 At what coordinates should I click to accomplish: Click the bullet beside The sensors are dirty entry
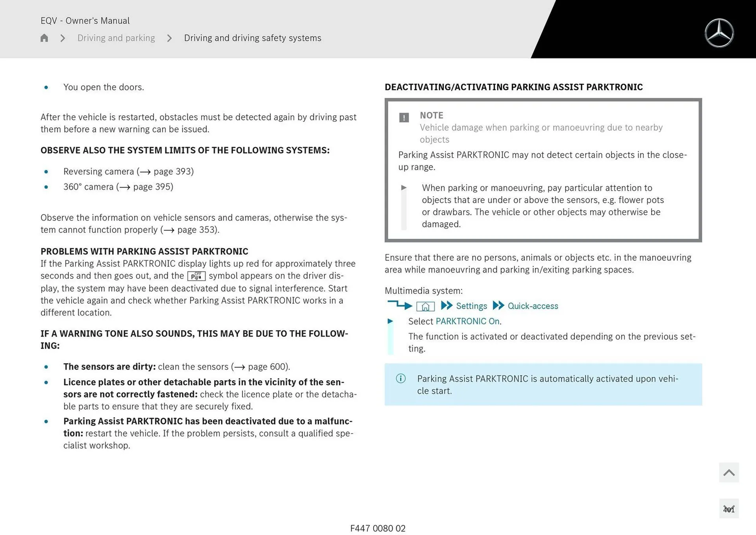(x=46, y=367)
